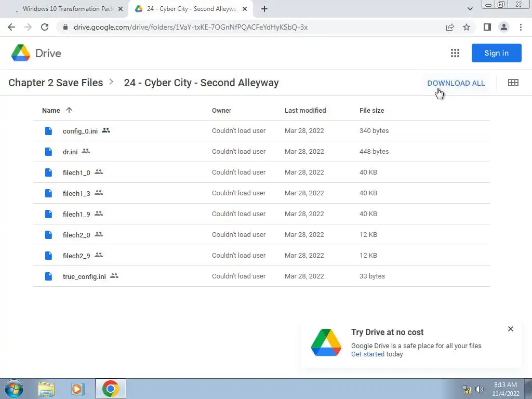Screen dimensions: 532x399
Task: Click the file icon of config_0.ini
Action: coord(48,130)
